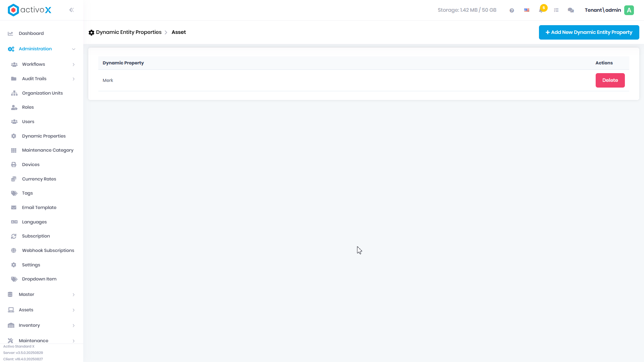Click the Administration gears icon

(11, 49)
